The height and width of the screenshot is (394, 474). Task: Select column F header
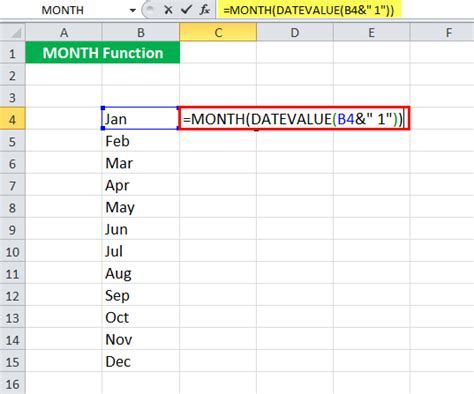[x=442, y=33]
